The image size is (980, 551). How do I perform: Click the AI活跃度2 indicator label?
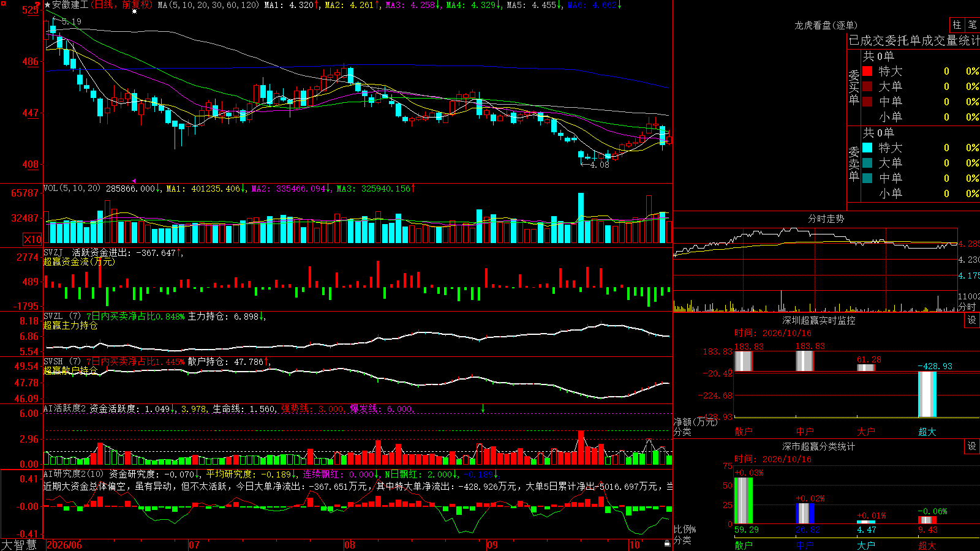(64, 408)
